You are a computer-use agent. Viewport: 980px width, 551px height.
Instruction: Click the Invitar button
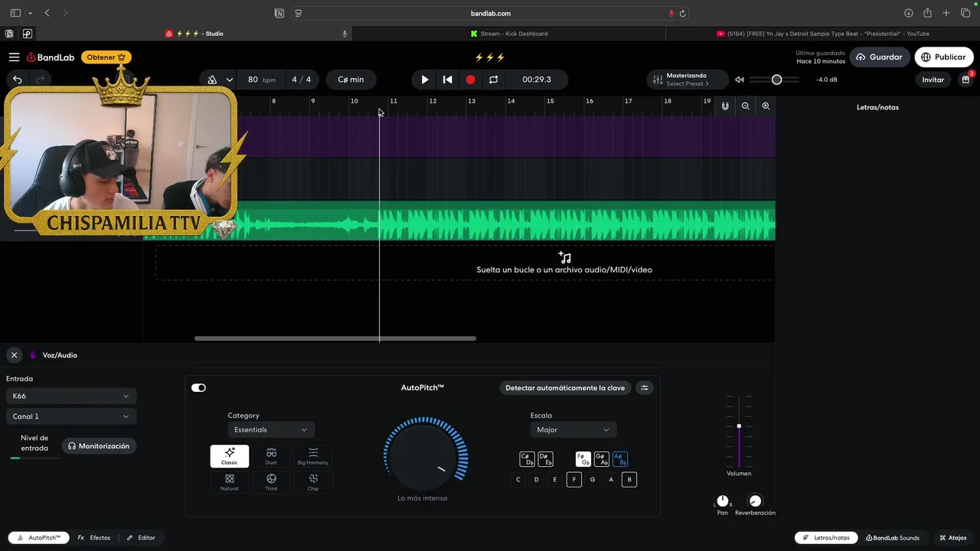click(x=933, y=80)
